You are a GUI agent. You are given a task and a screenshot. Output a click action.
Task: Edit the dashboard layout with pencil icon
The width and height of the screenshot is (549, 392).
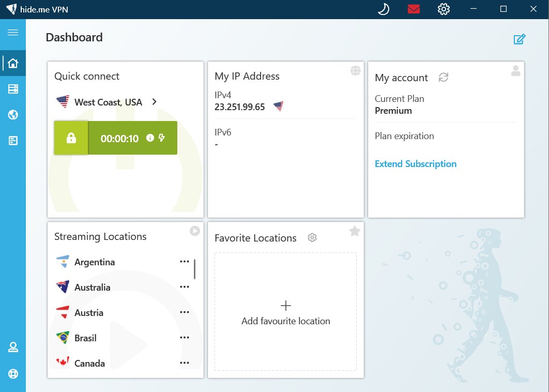click(519, 39)
